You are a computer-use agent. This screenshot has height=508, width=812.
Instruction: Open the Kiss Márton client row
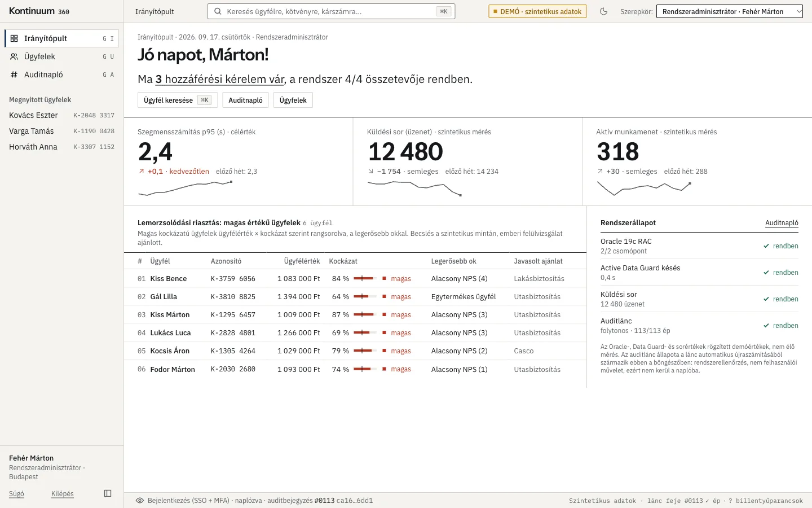pyautogui.click(x=355, y=314)
